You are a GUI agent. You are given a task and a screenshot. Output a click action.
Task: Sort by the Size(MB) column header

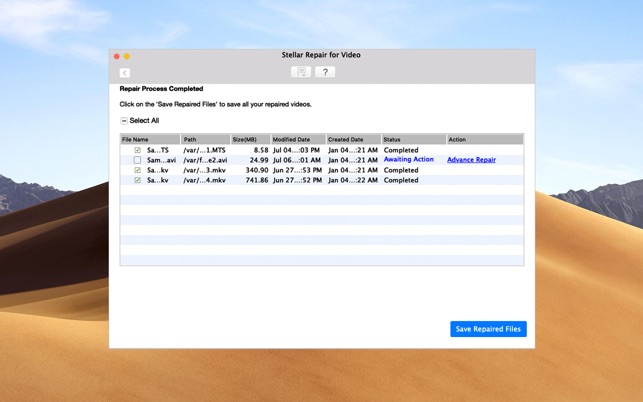click(x=250, y=139)
